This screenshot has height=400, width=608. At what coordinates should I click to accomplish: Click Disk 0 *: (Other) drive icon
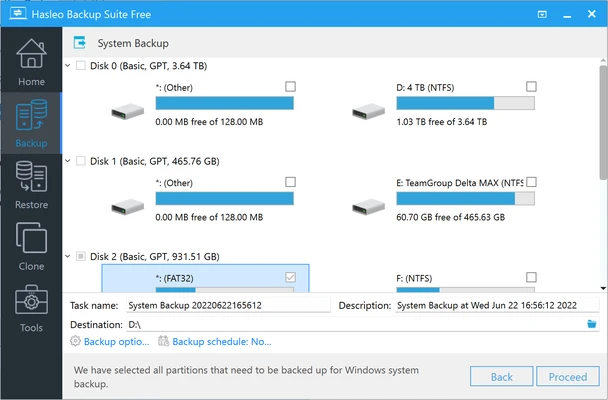128,111
